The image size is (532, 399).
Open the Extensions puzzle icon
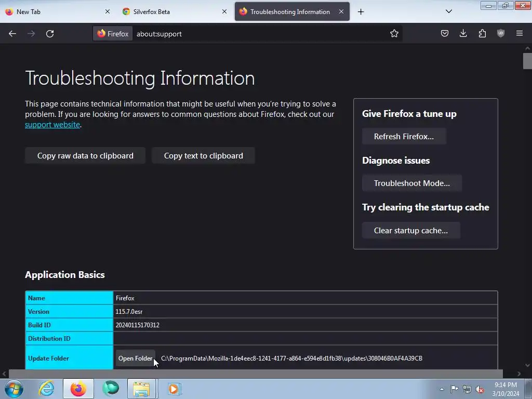[482, 33]
